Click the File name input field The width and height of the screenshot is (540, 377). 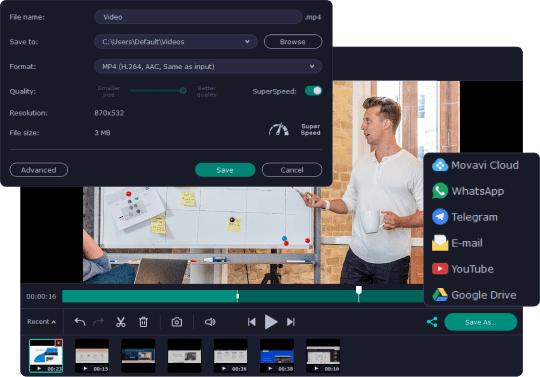click(198, 17)
